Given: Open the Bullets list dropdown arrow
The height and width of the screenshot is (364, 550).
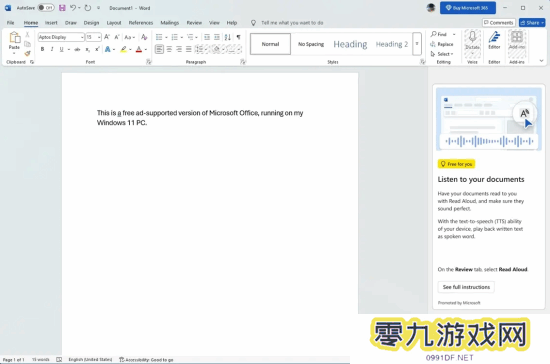Looking at the screenshot, I should coord(166,37).
